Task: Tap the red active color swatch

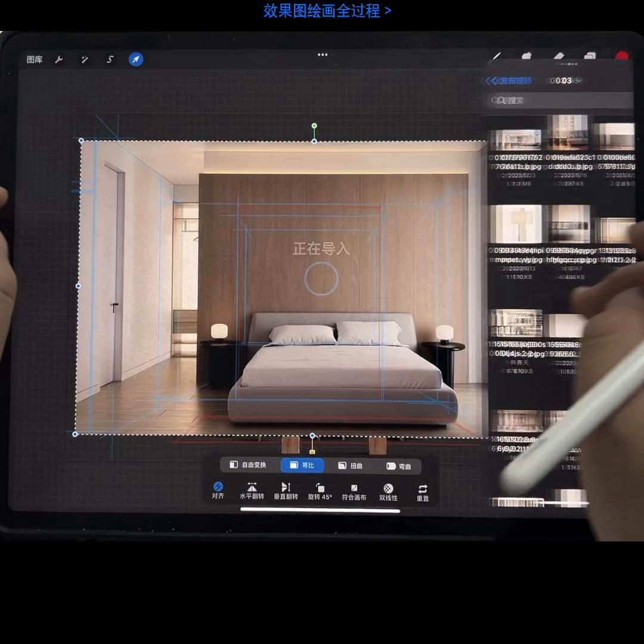Action: pyautogui.click(x=622, y=56)
